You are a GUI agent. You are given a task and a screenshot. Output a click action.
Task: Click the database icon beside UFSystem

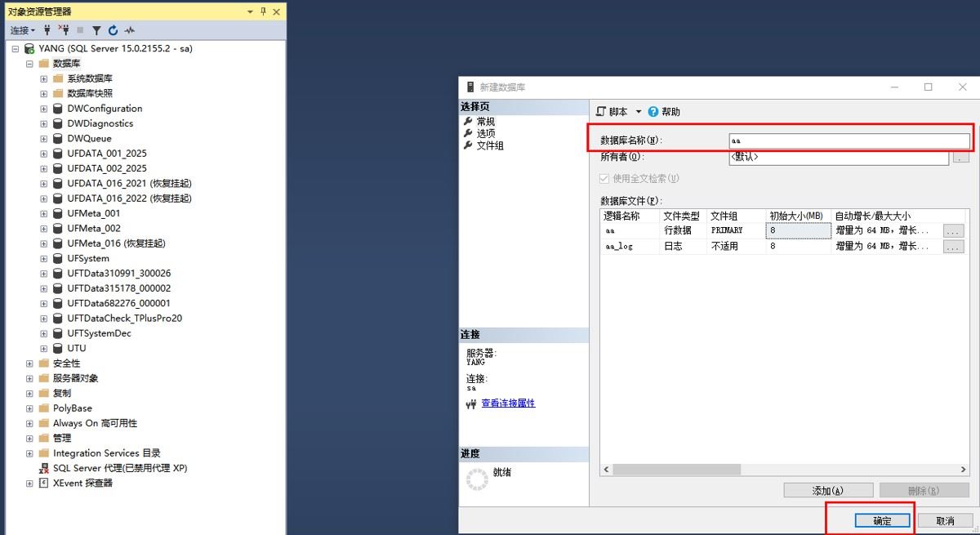click(58, 258)
